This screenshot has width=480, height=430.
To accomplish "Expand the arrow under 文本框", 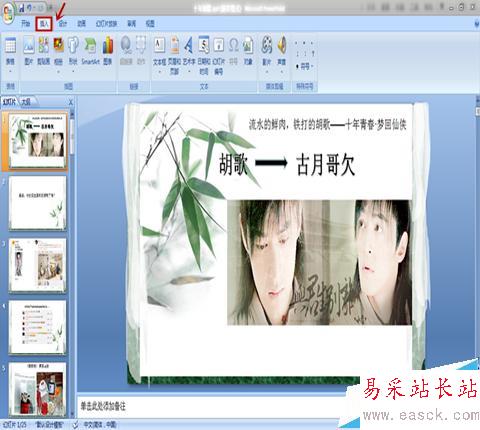I will [x=159, y=71].
